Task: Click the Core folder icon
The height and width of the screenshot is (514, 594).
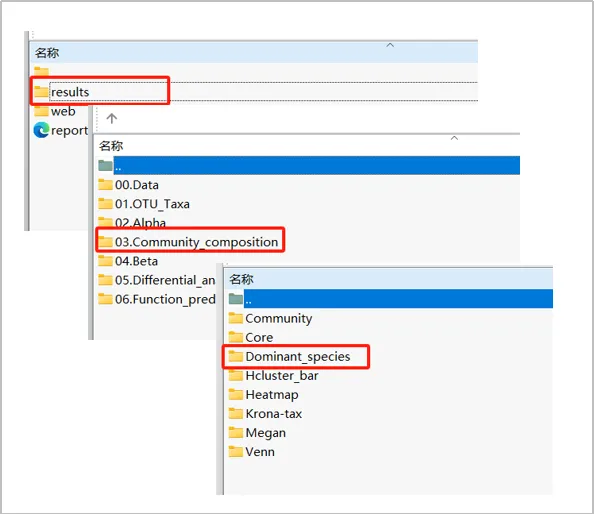Action: [x=236, y=337]
